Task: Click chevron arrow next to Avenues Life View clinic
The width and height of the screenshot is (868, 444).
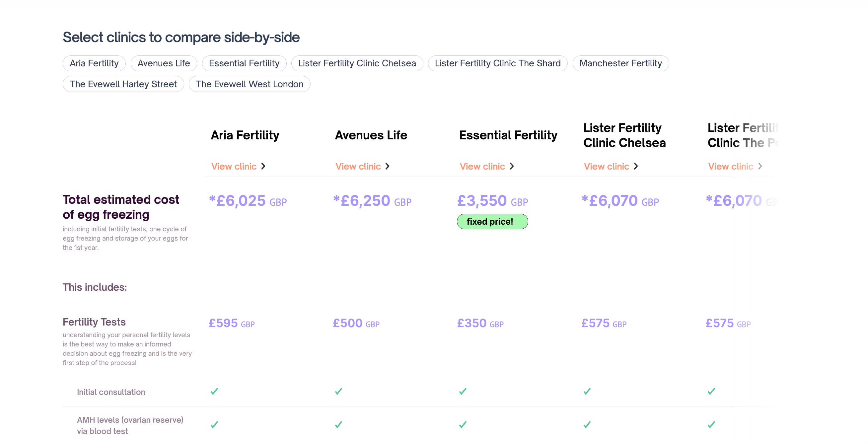Action: coord(388,166)
